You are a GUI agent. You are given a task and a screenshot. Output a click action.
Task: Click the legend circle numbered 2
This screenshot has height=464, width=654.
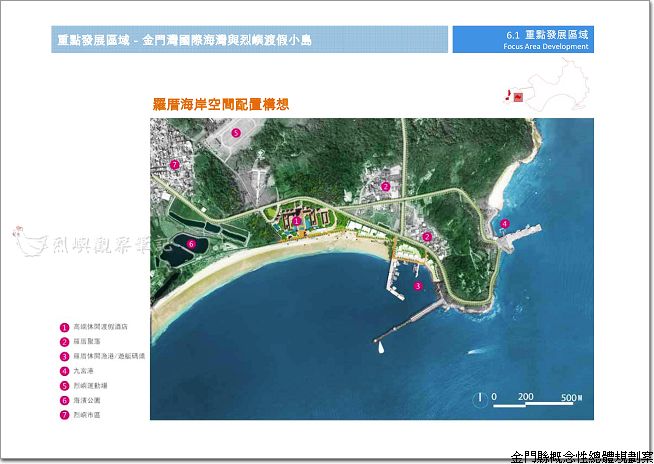pyautogui.click(x=64, y=342)
